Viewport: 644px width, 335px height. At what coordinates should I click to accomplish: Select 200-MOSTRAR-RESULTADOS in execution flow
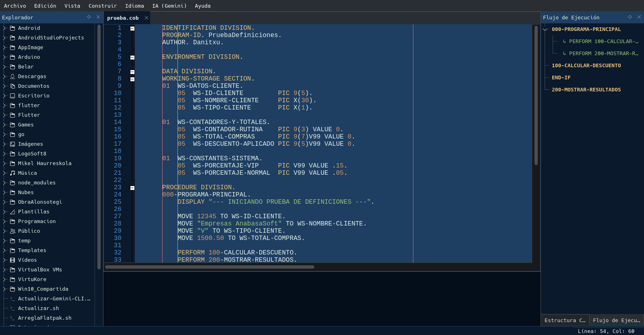pos(586,90)
